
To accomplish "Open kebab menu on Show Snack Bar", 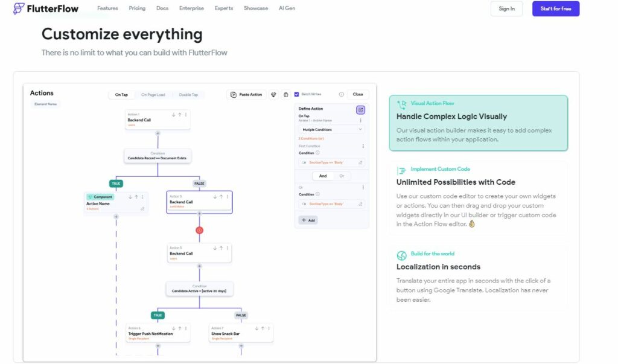I will 269,328.
